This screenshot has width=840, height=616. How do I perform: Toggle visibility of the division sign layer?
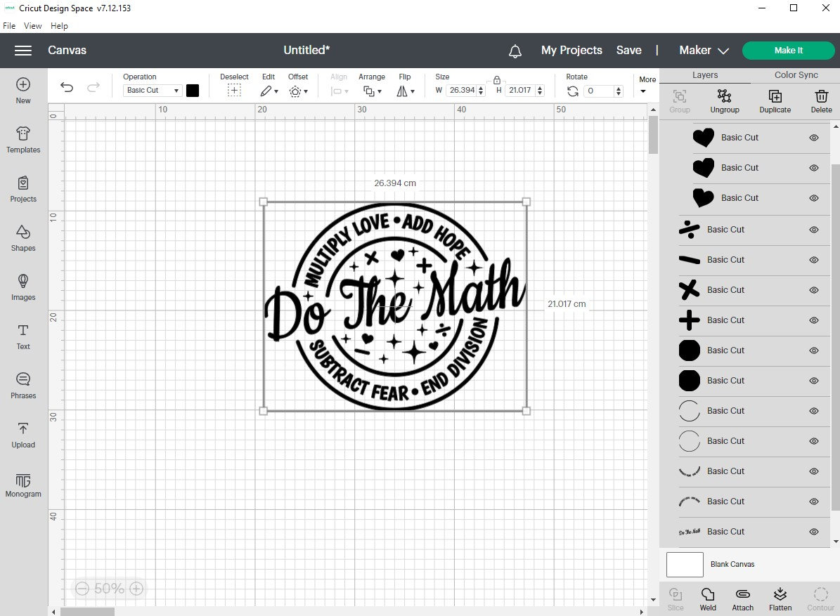(x=814, y=230)
